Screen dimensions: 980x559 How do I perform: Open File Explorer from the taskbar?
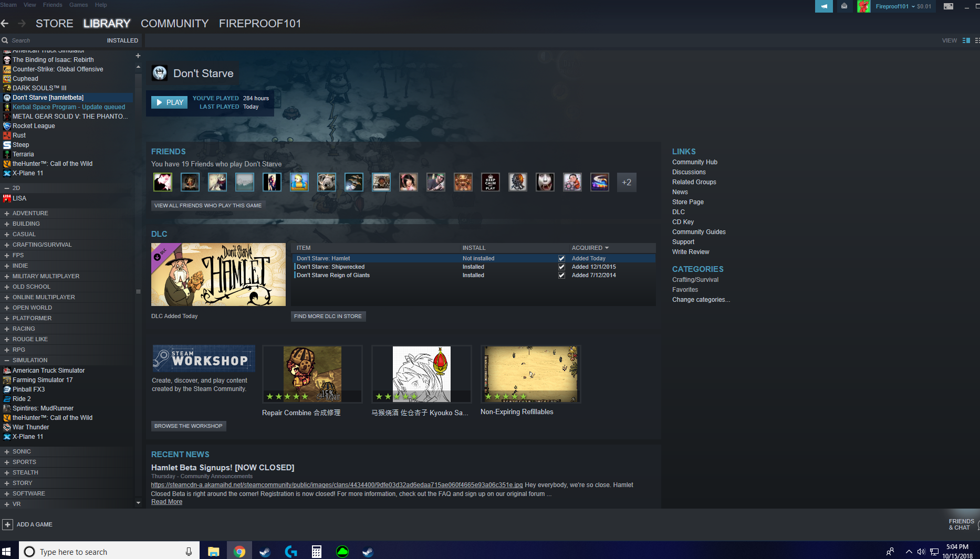point(213,552)
